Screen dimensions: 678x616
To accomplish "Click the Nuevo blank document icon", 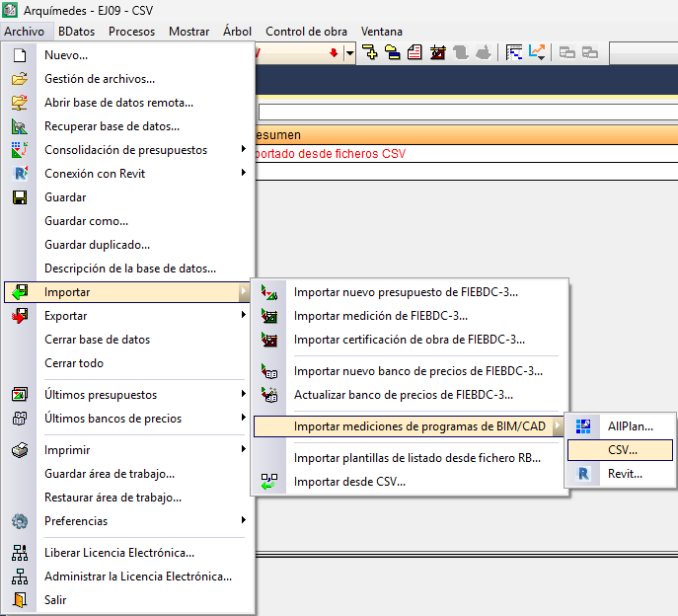I will pos(20,55).
